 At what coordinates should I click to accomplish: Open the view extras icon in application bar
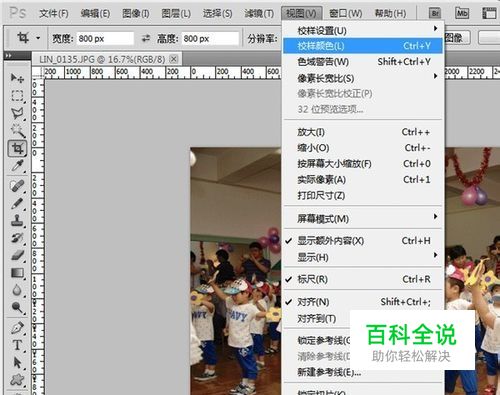pos(489,13)
